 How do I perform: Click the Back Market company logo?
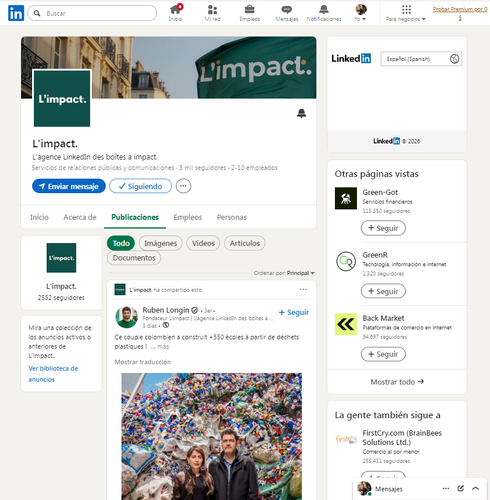tap(346, 324)
